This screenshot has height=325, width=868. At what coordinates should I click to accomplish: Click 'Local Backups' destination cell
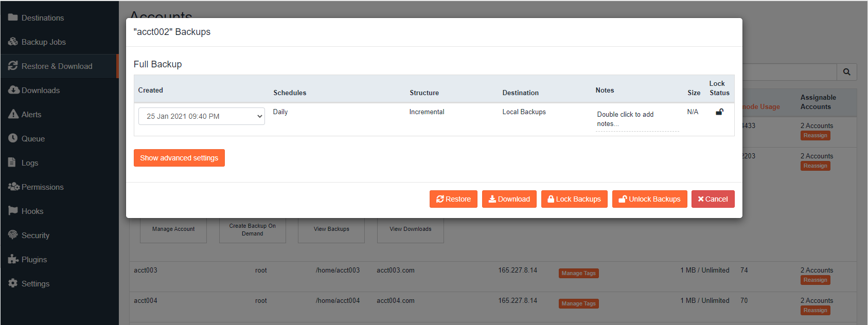pos(524,112)
